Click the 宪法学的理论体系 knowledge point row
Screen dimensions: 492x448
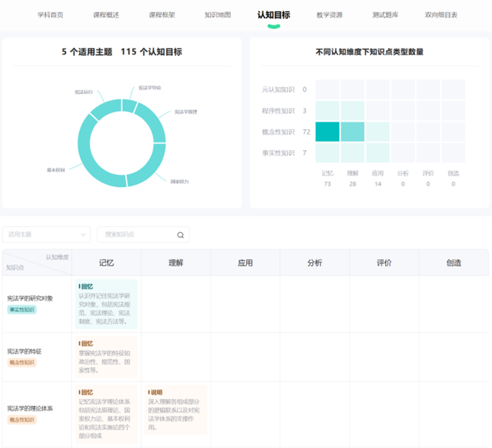30,408
